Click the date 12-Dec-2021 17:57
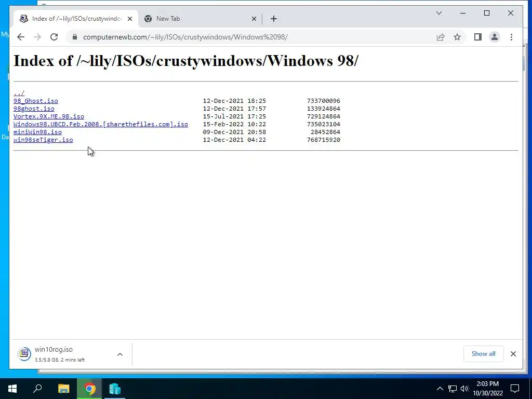The height and width of the screenshot is (399, 532). tap(234, 109)
